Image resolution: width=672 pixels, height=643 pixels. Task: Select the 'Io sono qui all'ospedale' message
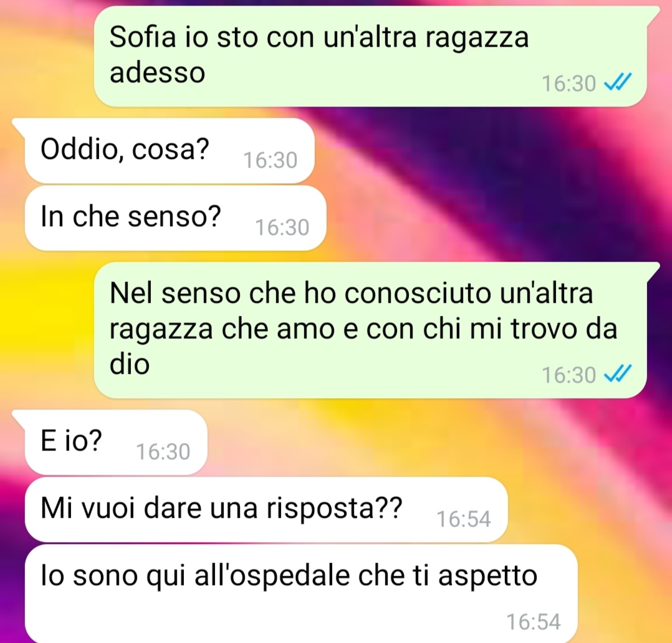coord(301,593)
